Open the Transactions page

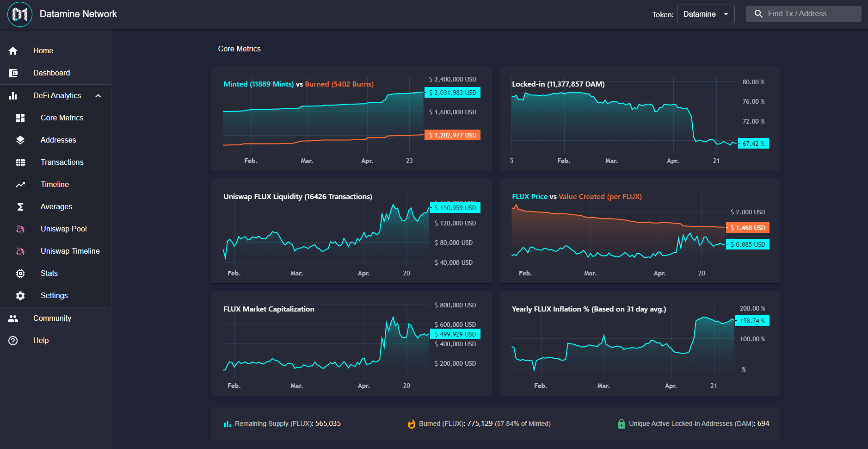click(x=55, y=162)
